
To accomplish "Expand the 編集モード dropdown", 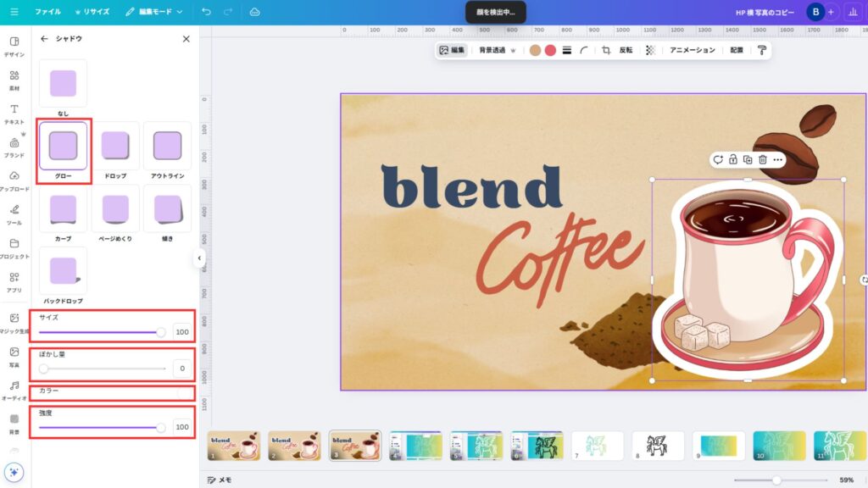I will pos(154,12).
